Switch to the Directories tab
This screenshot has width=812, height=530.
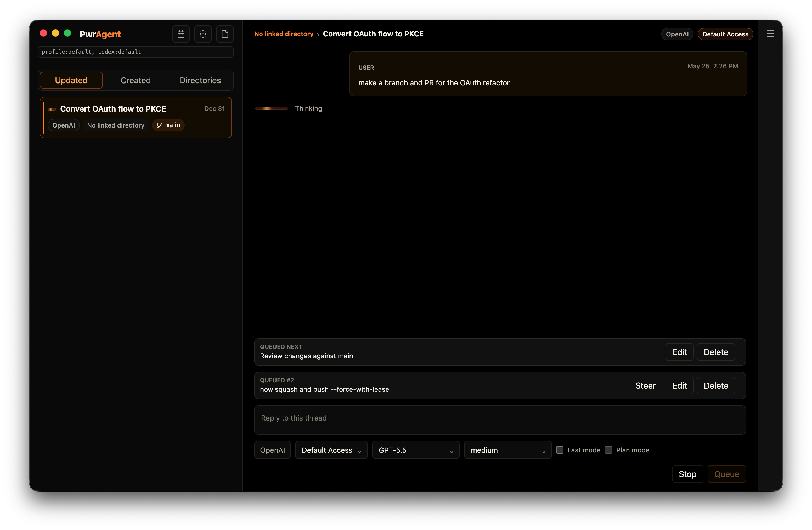200,80
